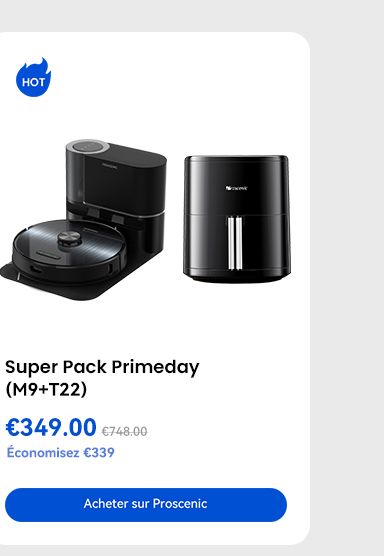Image resolution: width=384 pixels, height=556 pixels.
Task: Click the Proscenic logo on the air fryer
Action: [237, 188]
